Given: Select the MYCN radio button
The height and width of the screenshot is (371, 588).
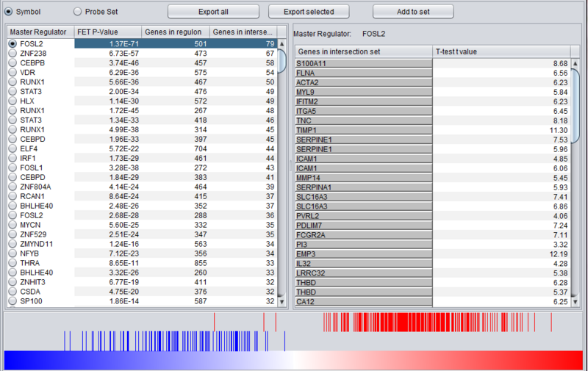Looking at the screenshot, I should tap(12, 225).
